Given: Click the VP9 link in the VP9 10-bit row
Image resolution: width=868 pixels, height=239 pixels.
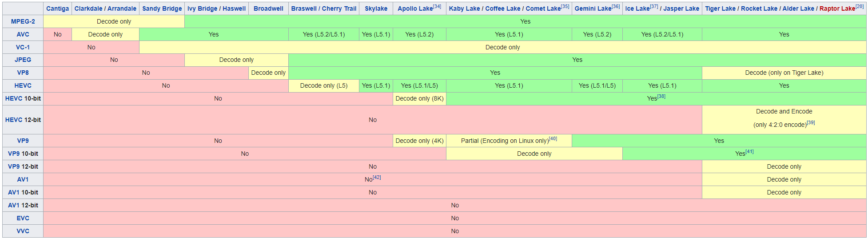Looking at the screenshot, I should point(14,154).
